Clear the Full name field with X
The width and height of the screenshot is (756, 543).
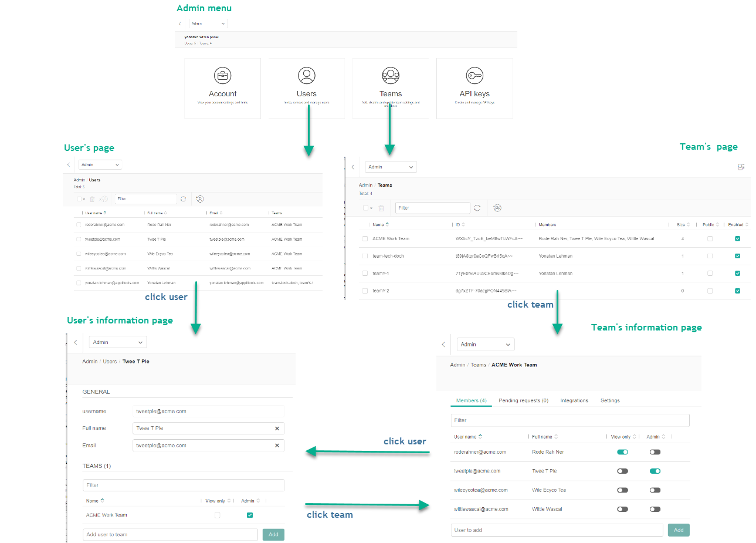pyautogui.click(x=277, y=429)
